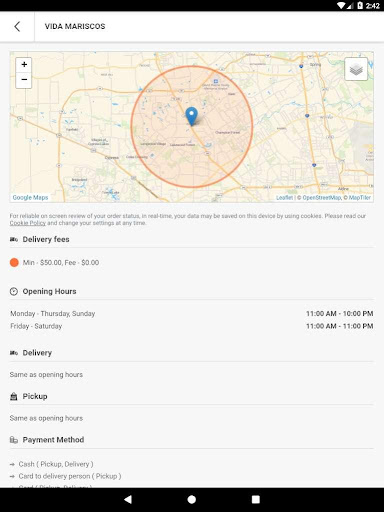
Task: Tap the Android home button
Action: 192,499
